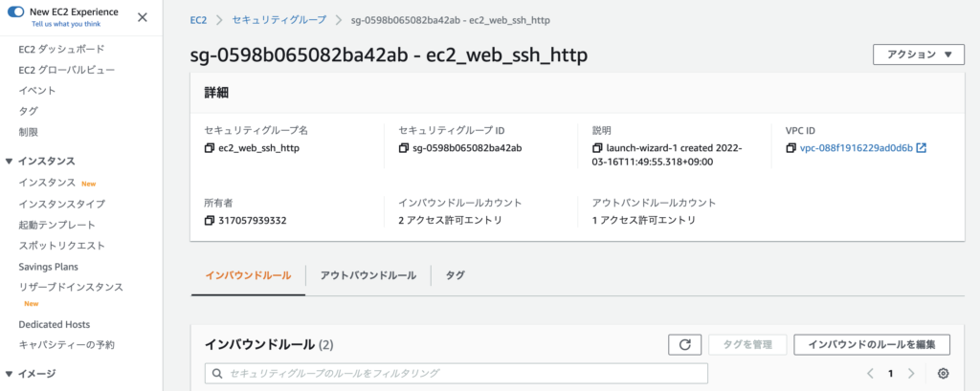Screen dimensions: 980x391
Task: Open Dedicated Hosts in the sidebar
Action: point(55,325)
